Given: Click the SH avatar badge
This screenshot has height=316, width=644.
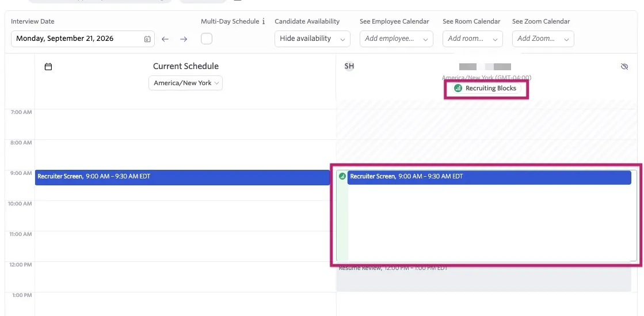Looking at the screenshot, I should coord(349,66).
